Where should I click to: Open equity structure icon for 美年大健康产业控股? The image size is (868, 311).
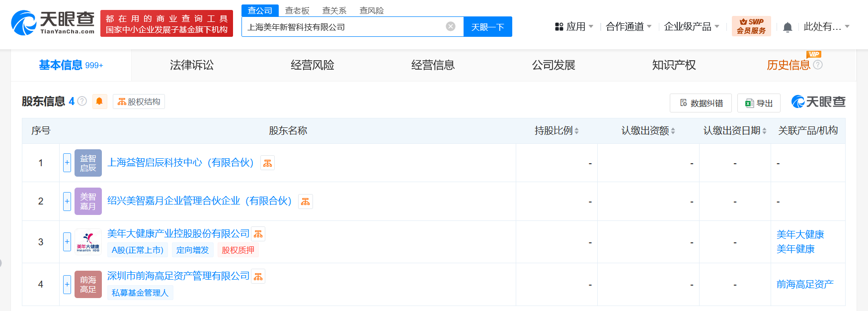tap(258, 234)
